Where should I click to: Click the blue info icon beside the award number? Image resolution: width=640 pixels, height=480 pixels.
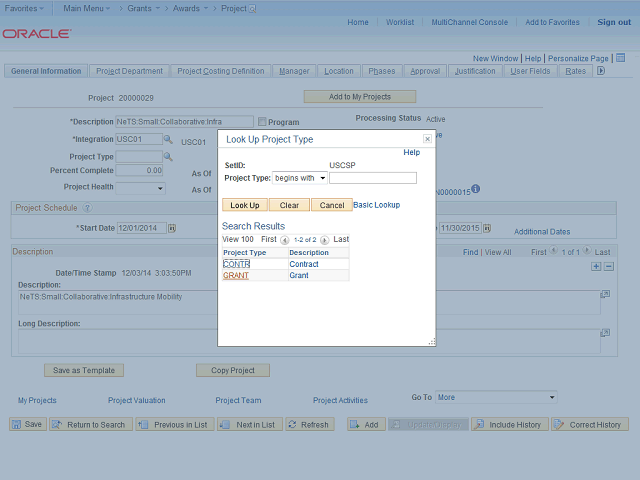(476, 189)
